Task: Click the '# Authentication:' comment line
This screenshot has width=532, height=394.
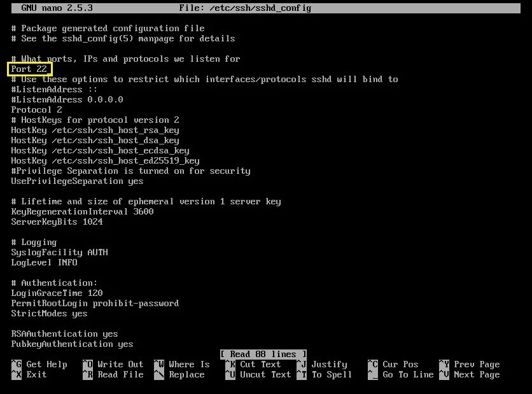Action: coord(54,283)
